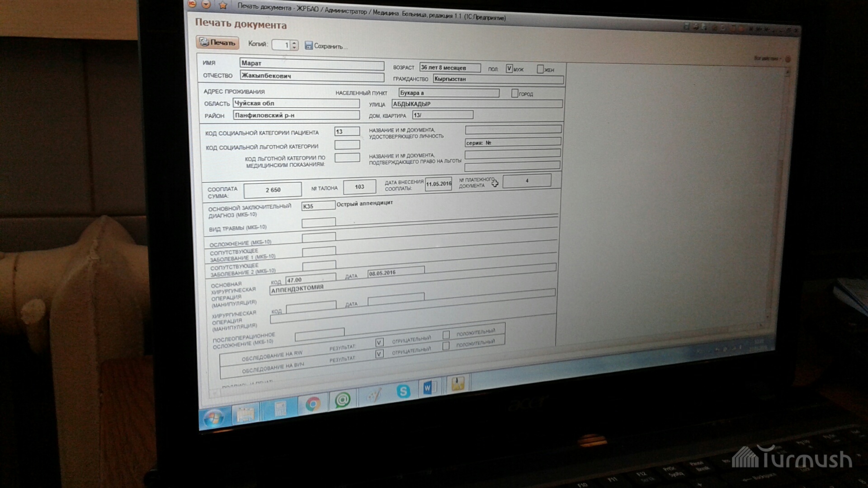
Task: Open Skype from the taskbar
Action: coord(403,391)
